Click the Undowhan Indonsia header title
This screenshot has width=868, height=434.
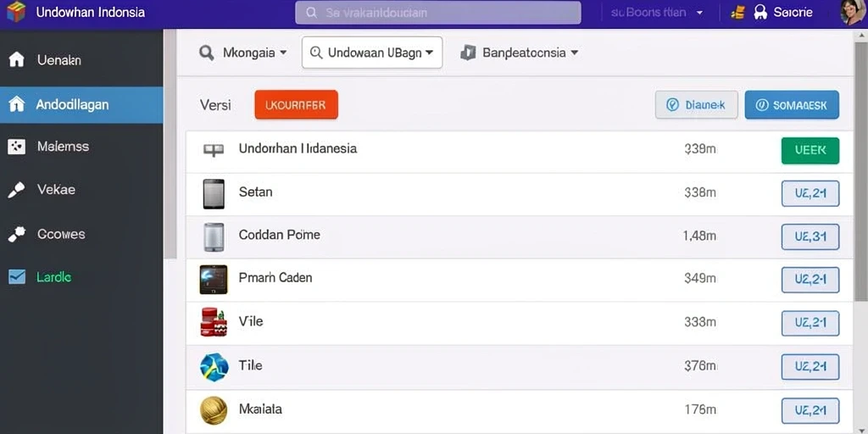pyautogui.click(x=90, y=12)
